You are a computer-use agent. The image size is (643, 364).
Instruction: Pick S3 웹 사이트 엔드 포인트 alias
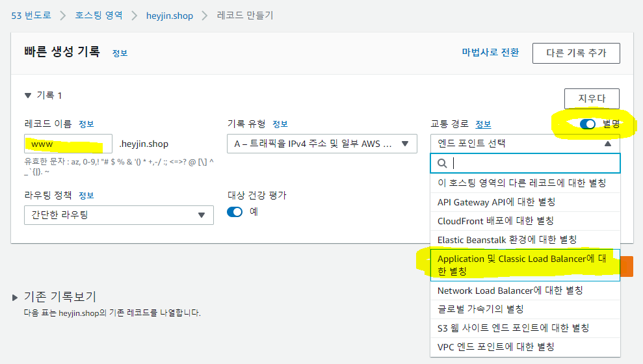514,328
